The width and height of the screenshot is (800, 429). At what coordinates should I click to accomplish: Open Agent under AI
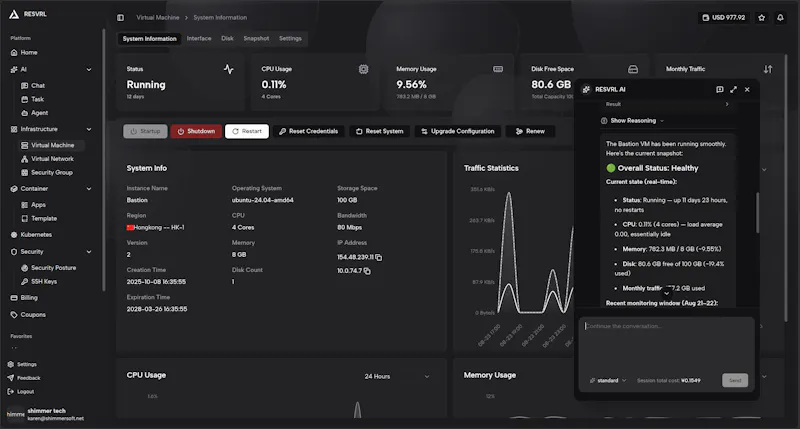39,113
